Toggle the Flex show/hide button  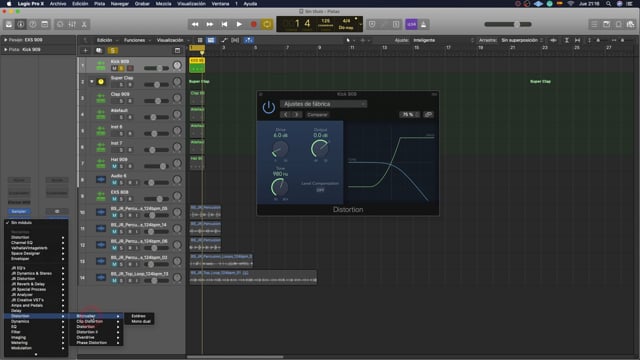pos(235,40)
